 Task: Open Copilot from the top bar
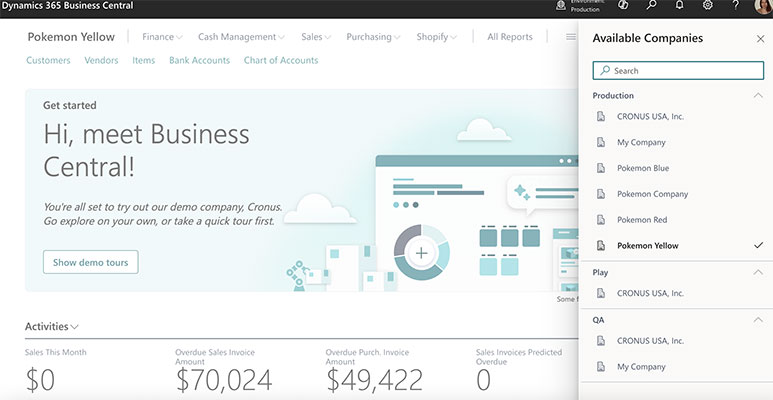[x=623, y=6]
